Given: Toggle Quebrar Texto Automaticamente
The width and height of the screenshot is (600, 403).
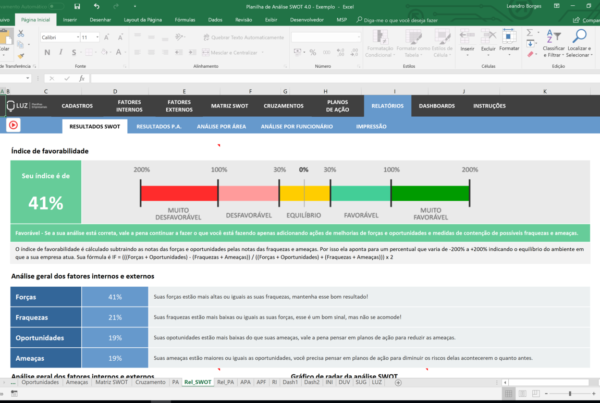Looking at the screenshot, I should pyautogui.click(x=244, y=37).
